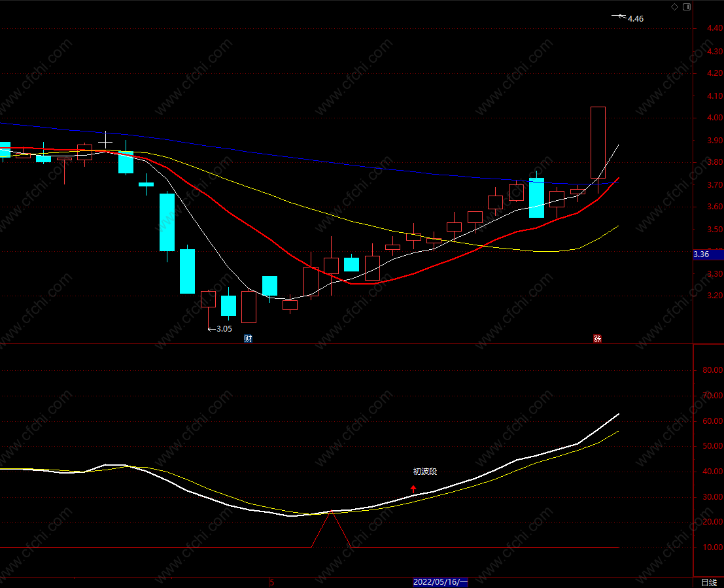This screenshot has width=724, height=588.
Task: Click the 4.46 high price annotation
Action: [635, 19]
